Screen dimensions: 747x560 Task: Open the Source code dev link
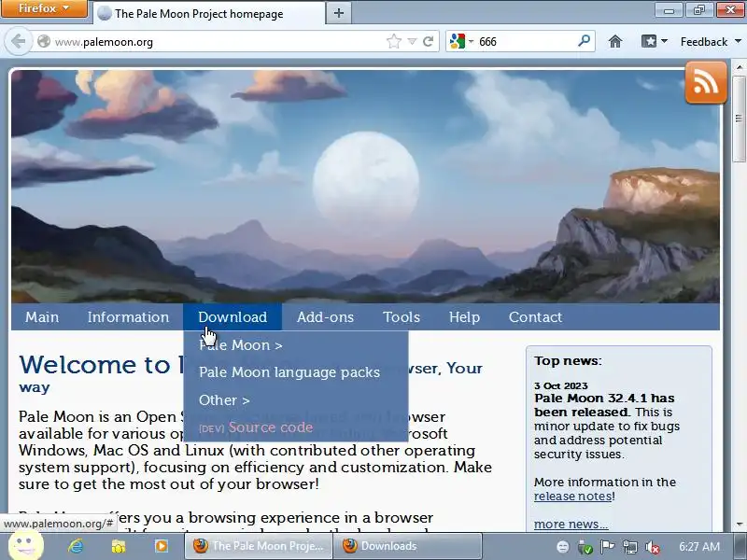click(x=295, y=427)
